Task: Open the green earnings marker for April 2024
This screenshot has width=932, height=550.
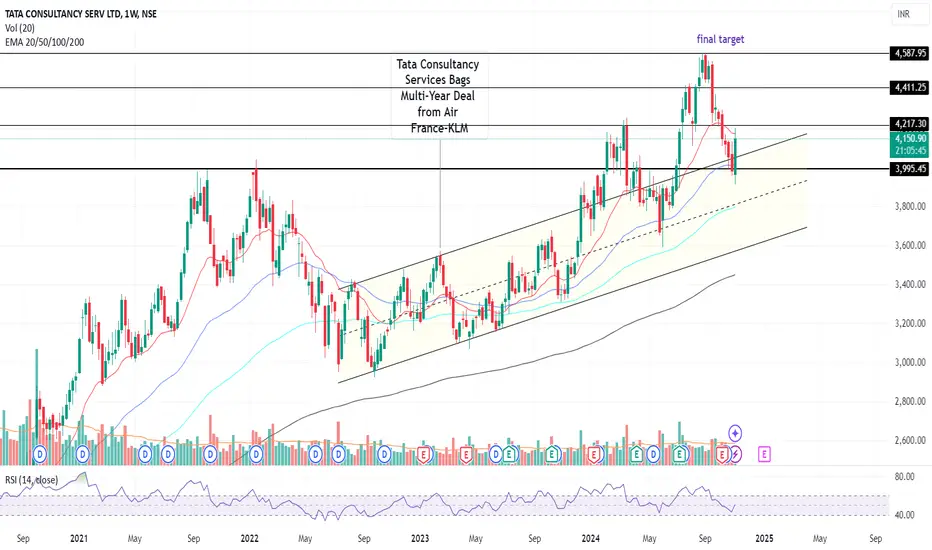Action: click(637, 455)
